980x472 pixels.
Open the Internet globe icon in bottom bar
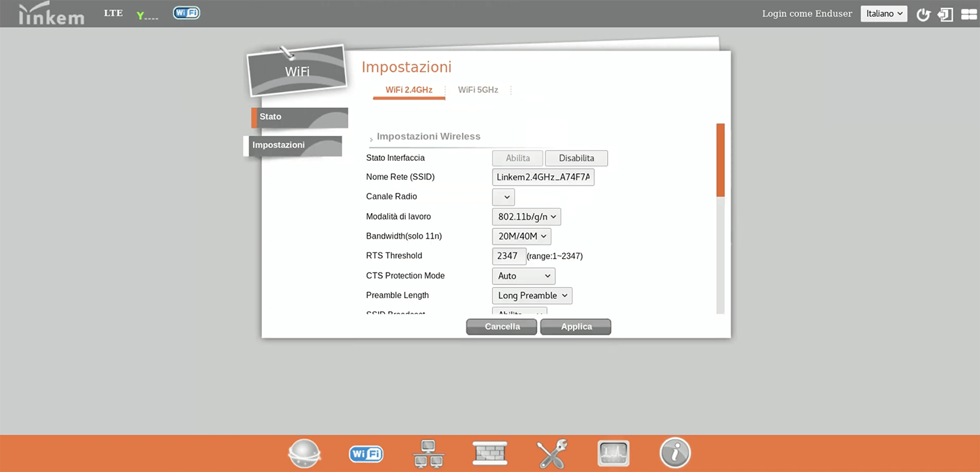coord(304,453)
